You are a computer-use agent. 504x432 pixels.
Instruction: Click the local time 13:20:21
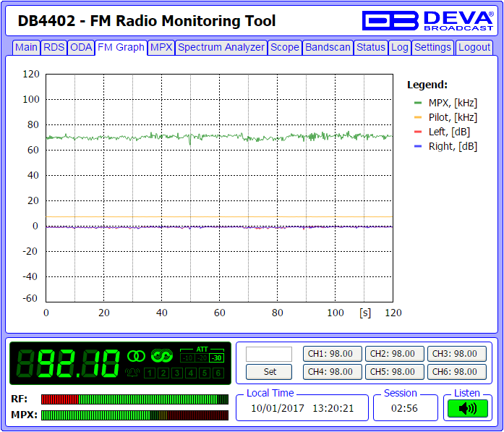[333, 409]
